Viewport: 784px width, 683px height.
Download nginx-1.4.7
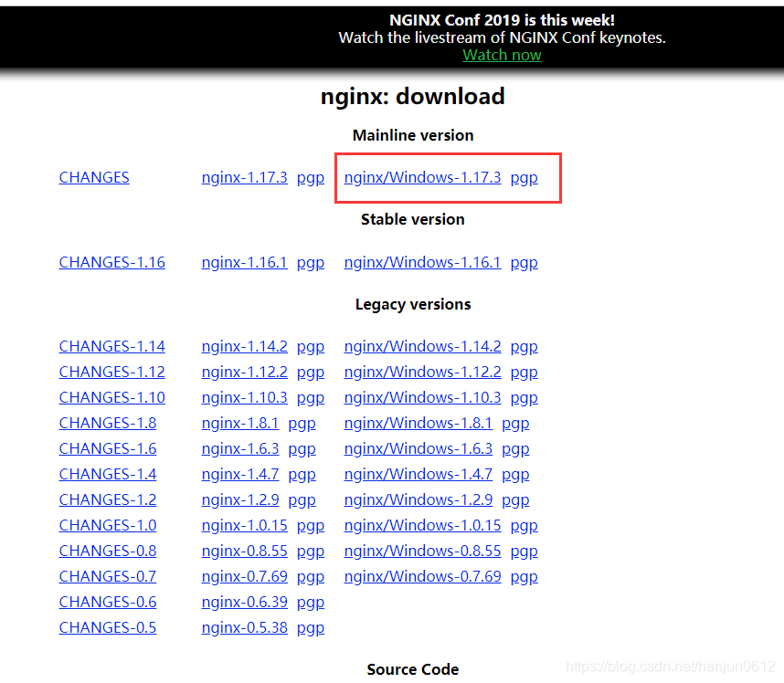pyautogui.click(x=240, y=474)
